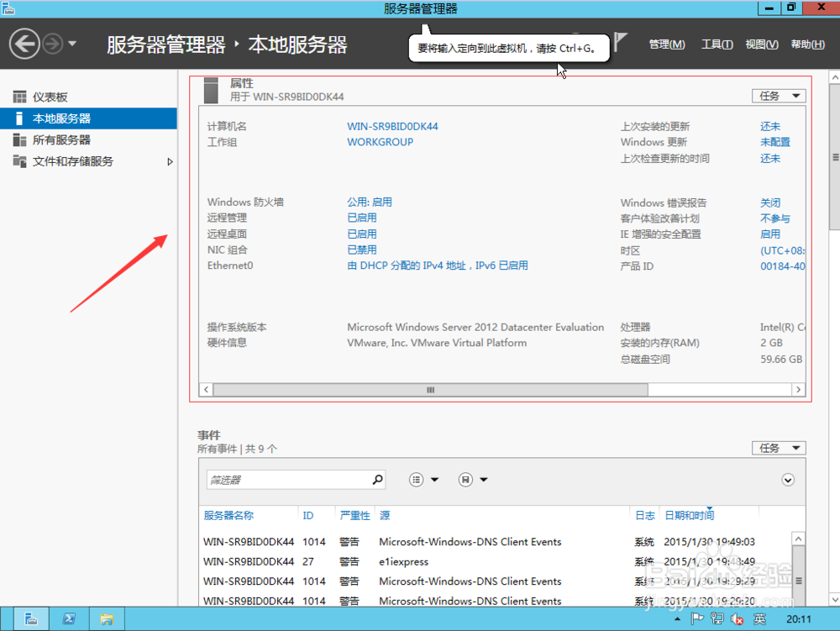This screenshot has height=631, width=840.
Task: Click the Ethernet0 DHCP IPv4 link
Action: pos(437,266)
